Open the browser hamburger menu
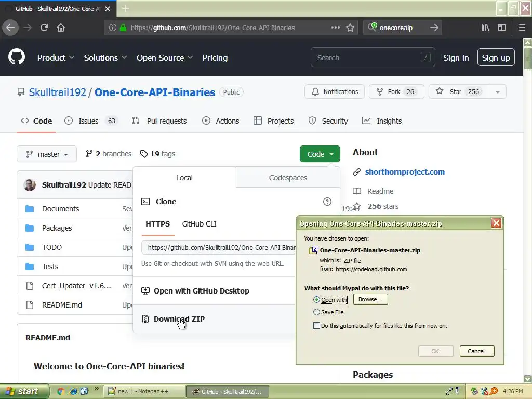This screenshot has width=532, height=399. 522,28
